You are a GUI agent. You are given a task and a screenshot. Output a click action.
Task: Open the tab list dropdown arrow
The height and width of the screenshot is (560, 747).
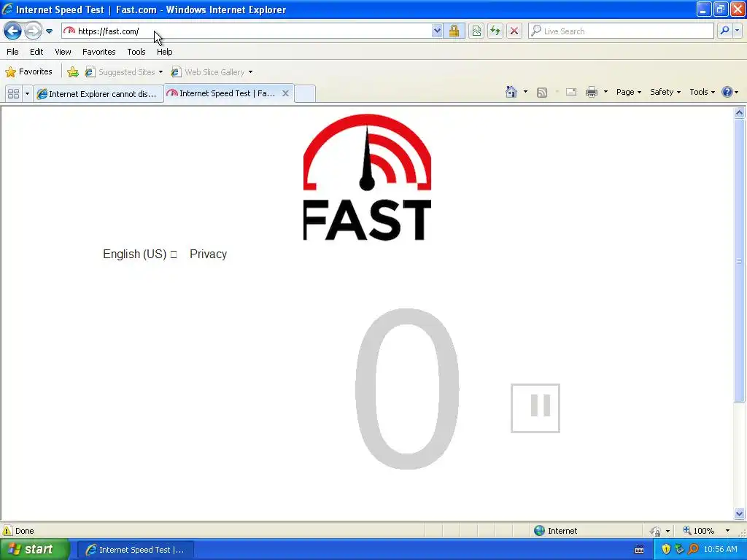27,94
